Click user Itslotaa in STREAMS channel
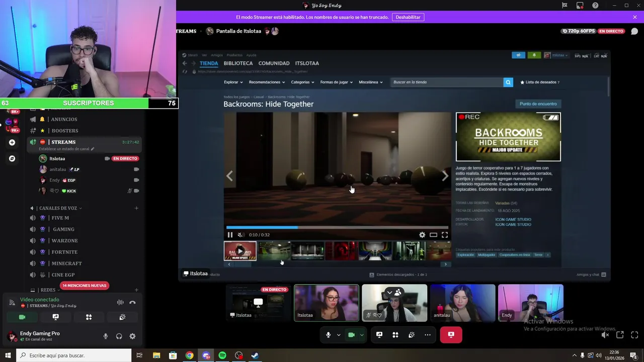The image size is (644, 362). click(57, 158)
